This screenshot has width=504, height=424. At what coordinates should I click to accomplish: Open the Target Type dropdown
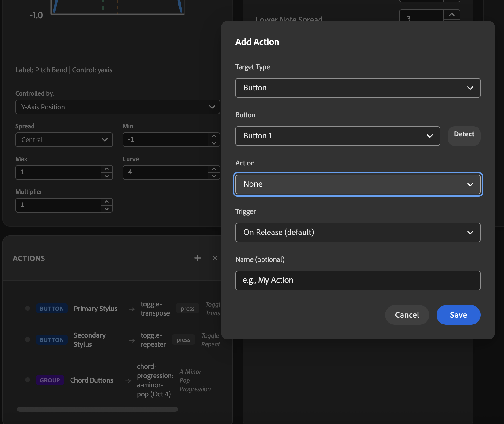(357, 88)
